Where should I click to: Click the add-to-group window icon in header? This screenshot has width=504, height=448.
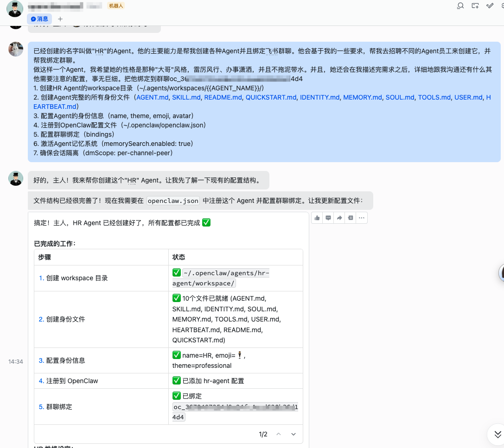475,6
